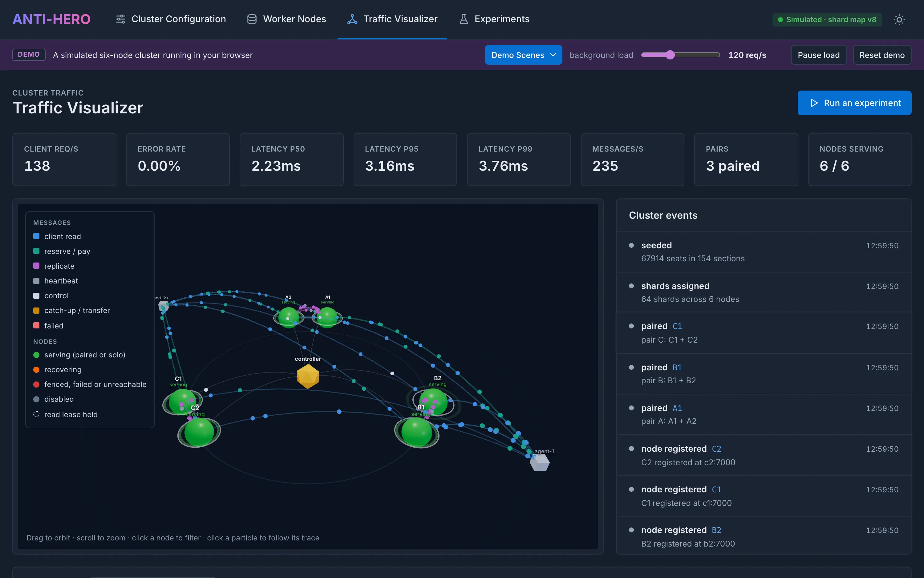The height and width of the screenshot is (578, 924).
Task: Click the CLIENT REQ/S 138 metric card
Action: pos(64,159)
